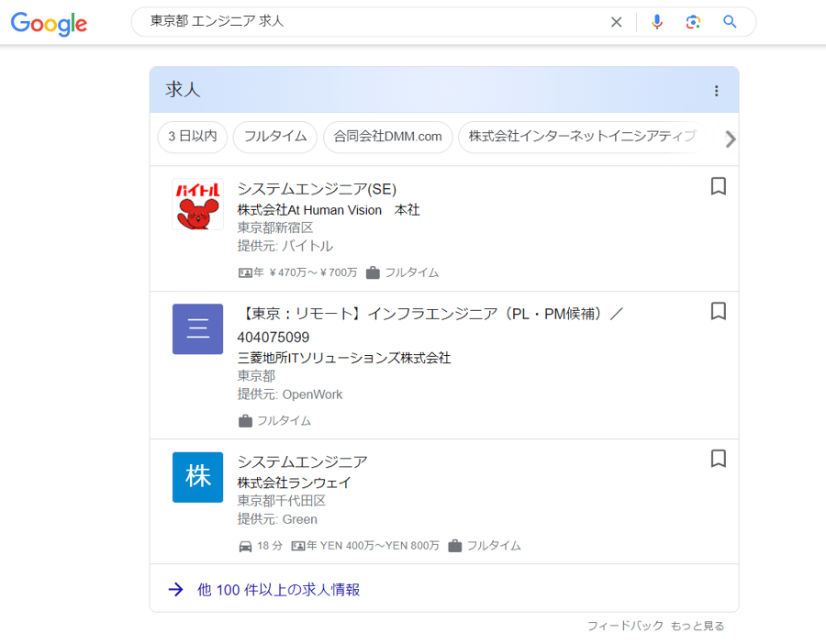Select the 3 日以内 filter chip
This screenshot has height=644, width=826.
coord(193,137)
